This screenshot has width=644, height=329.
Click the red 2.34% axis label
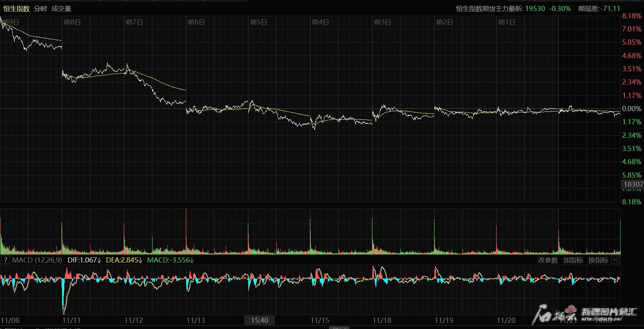pos(632,82)
